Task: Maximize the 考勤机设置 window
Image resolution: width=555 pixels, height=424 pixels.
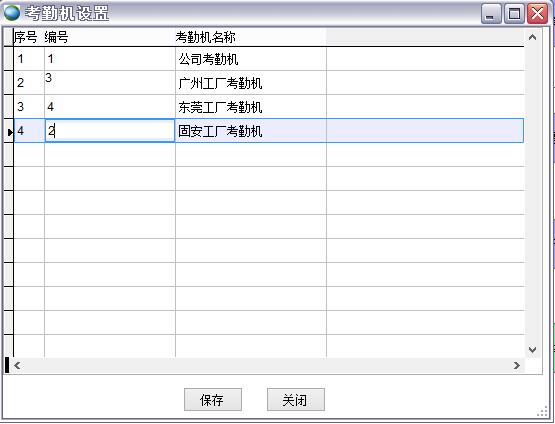Action: (514, 14)
